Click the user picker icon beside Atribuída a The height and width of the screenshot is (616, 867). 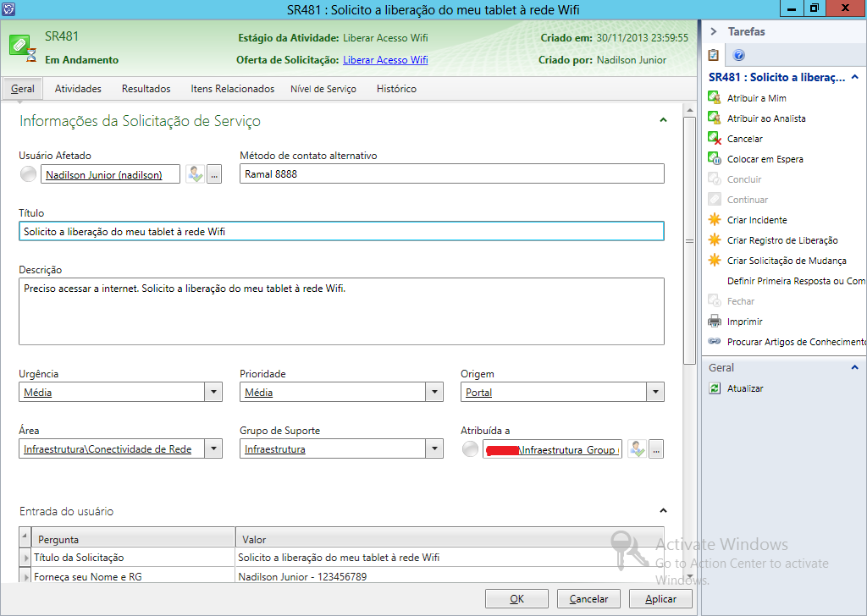point(637,449)
